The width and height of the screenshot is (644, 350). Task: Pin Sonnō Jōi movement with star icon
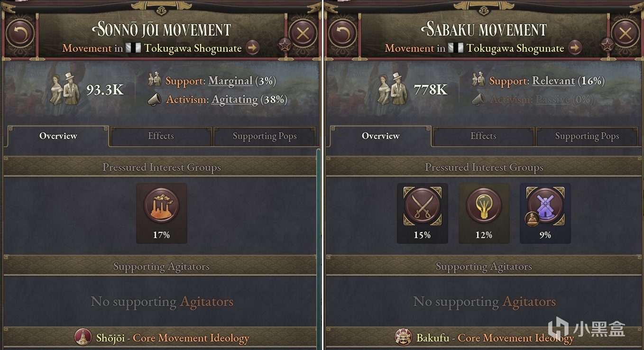285,46
